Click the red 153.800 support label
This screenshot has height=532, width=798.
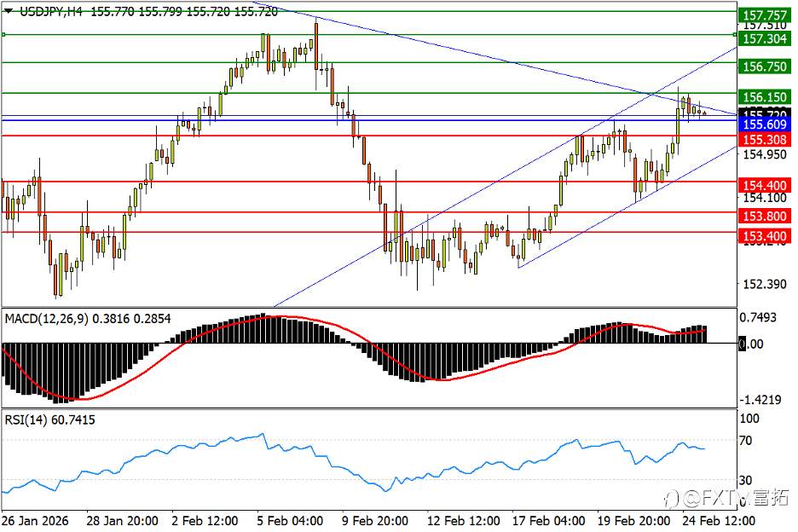pos(765,216)
